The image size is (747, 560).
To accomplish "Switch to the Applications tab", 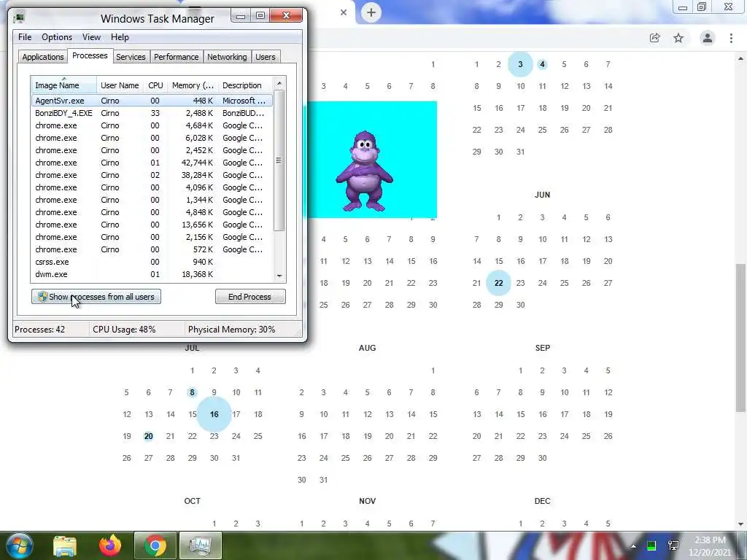I will click(43, 57).
